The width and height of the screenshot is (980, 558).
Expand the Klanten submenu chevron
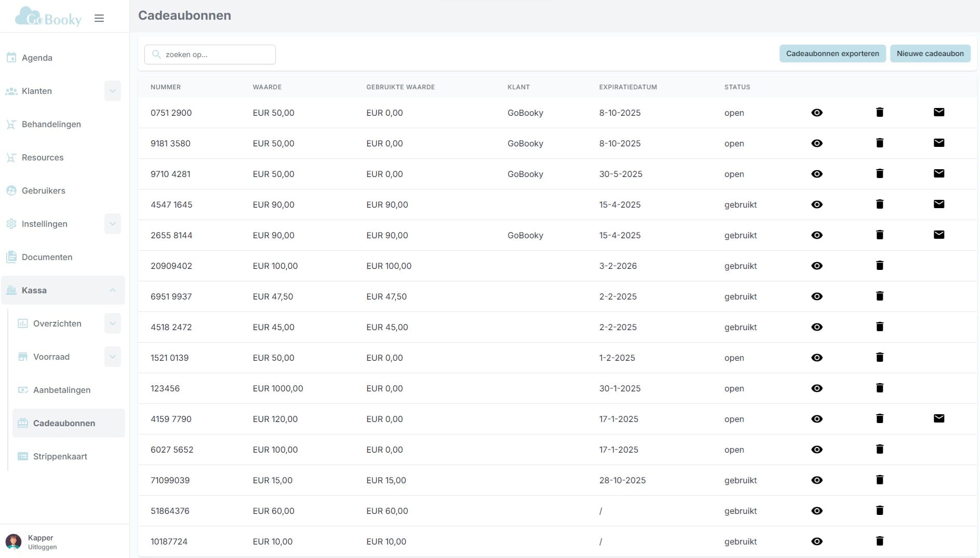tap(112, 91)
